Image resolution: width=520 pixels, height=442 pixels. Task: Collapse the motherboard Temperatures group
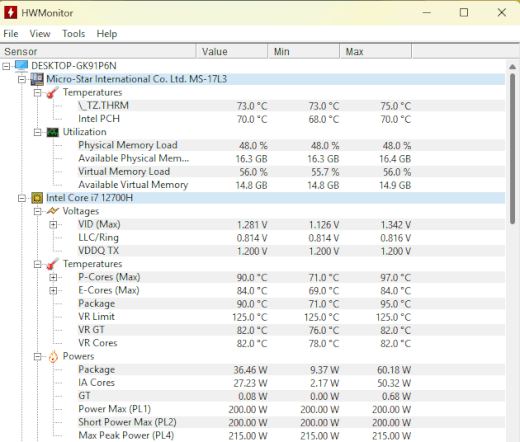tap(37, 93)
